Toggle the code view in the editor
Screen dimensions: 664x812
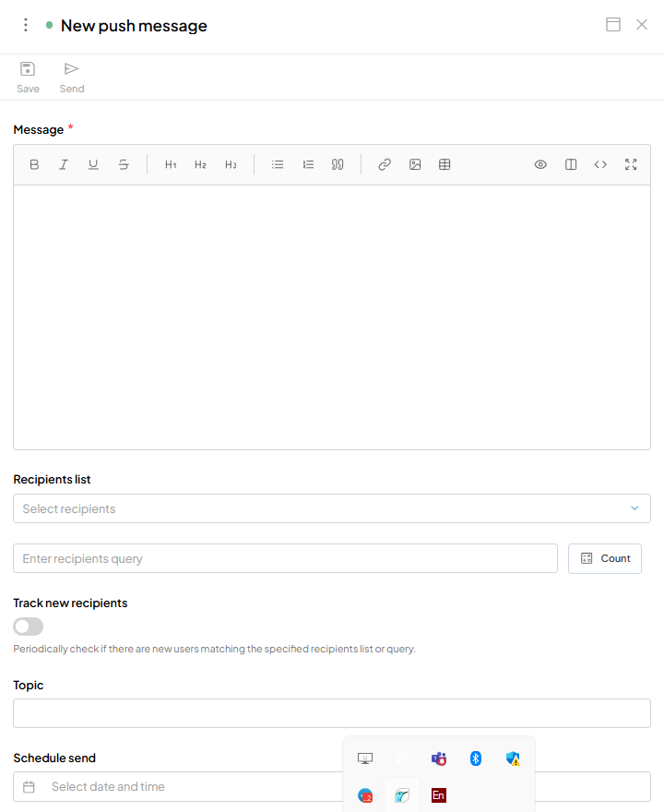(x=600, y=164)
